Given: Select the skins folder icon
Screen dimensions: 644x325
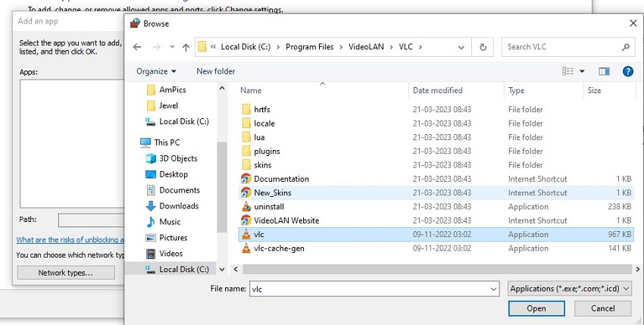Looking at the screenshot, I should tap(246, 165).
